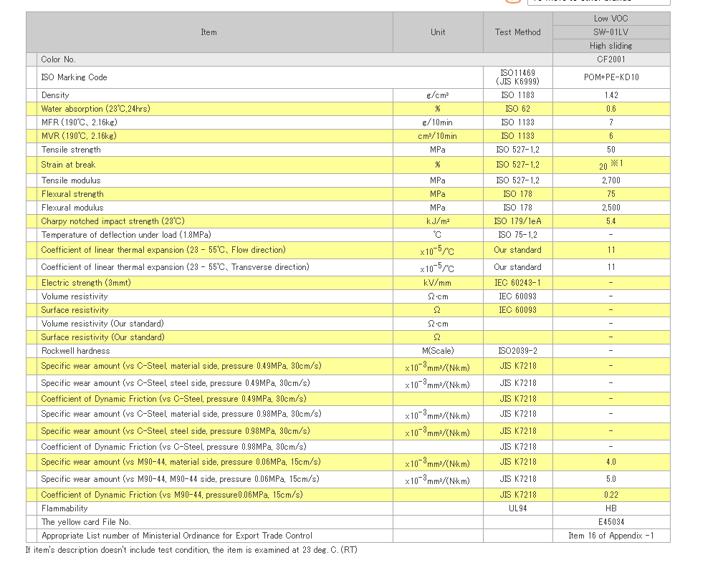This screenshot has height=565, width=728.
Task: Click the Test Method column header
Action: pyautogui.click(x=517, y=32)
